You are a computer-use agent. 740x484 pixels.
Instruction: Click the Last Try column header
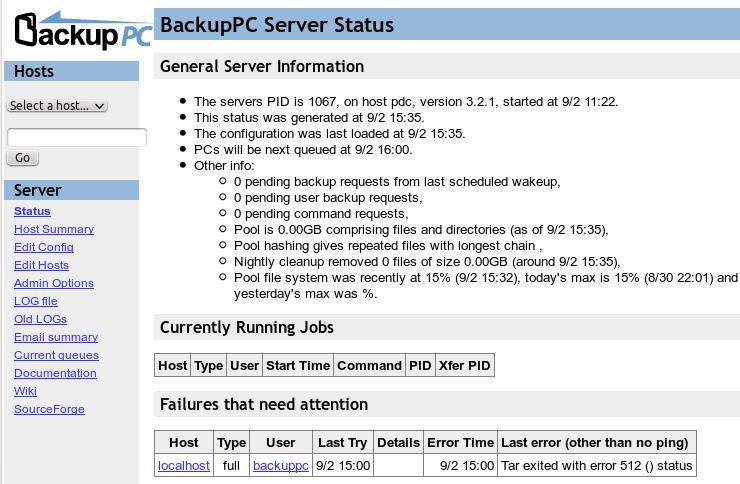click(343, 442)
